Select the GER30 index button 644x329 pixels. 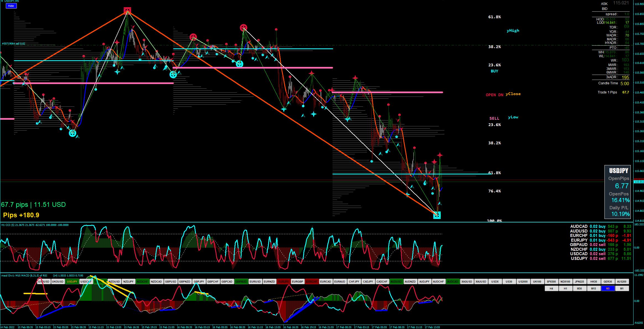(608, 282)
